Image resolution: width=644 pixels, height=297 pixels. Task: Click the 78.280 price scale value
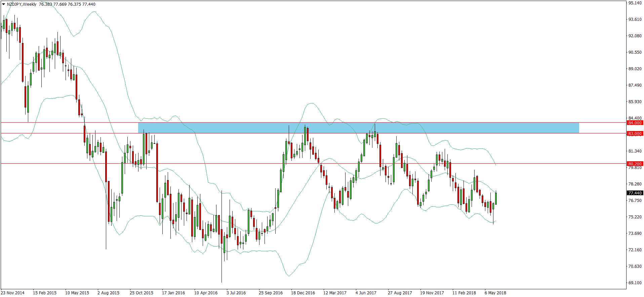(x=635, y=184)
